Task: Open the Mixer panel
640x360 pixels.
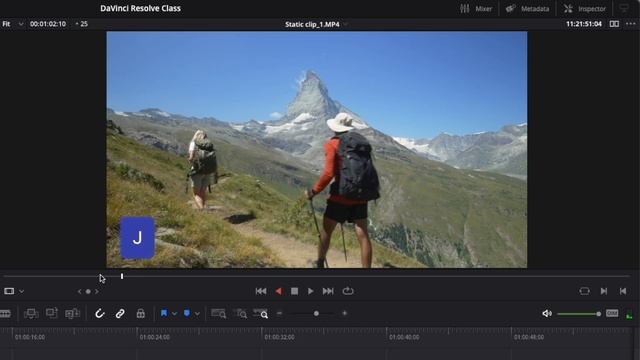Action: pyautogui.click(x=476, y=9)
